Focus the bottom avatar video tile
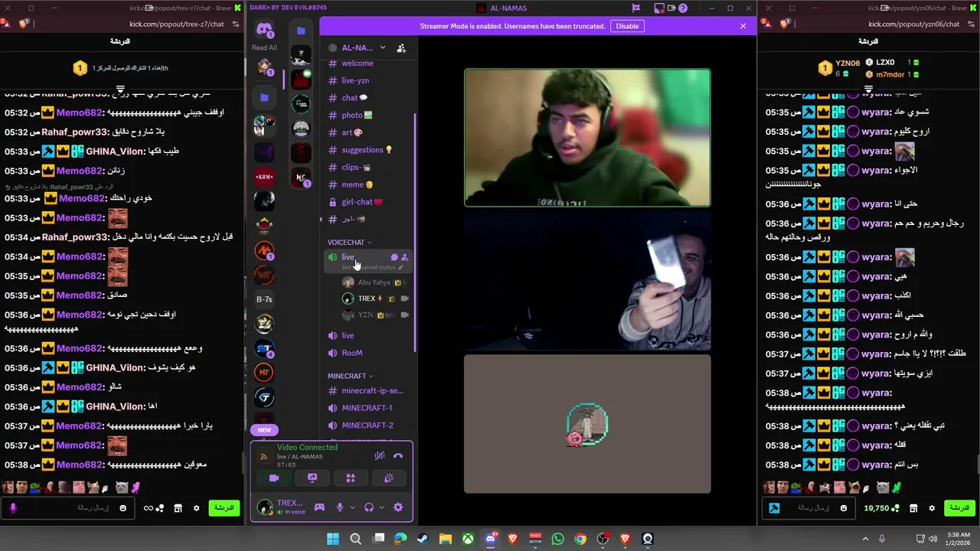 587,424
